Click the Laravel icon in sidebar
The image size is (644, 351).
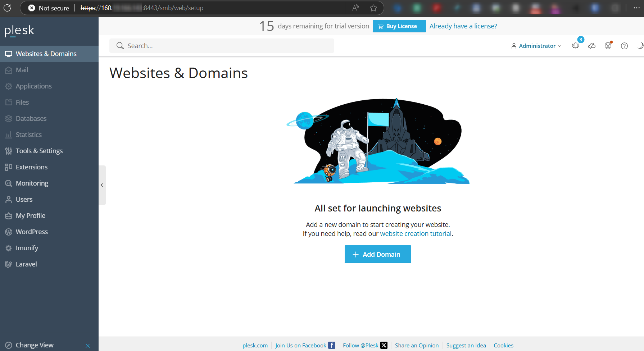9,264
